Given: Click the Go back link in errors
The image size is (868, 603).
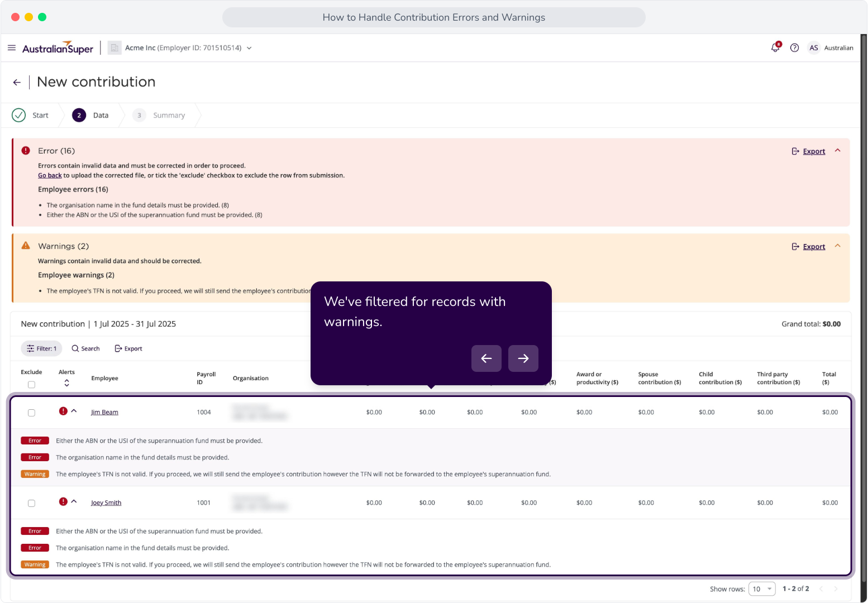Looking at the screenshot, I should click(50, 175).
